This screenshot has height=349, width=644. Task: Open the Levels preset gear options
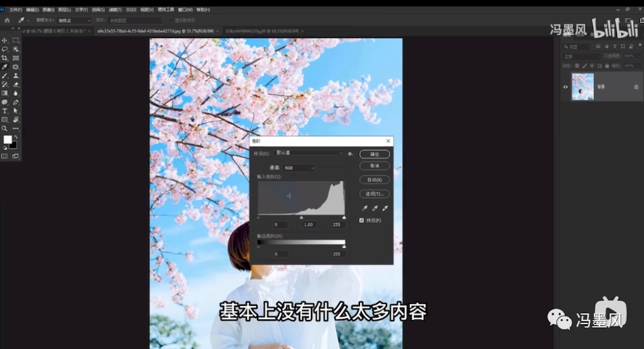(350, 154)
